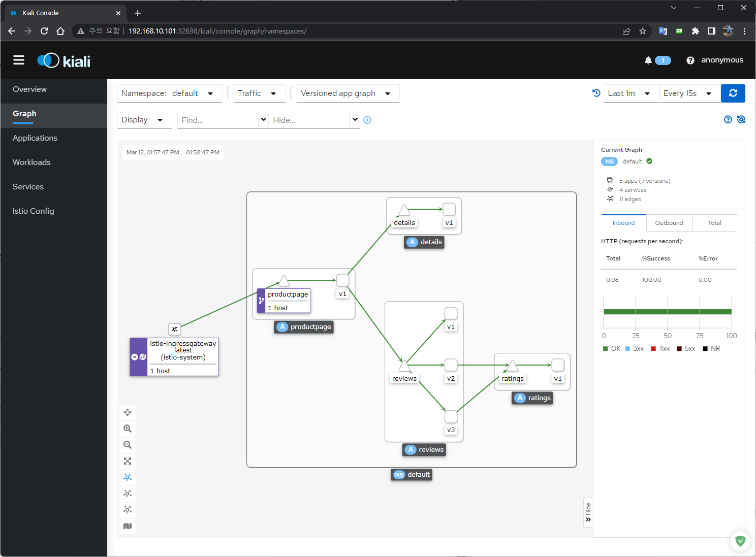Click the Kiali logo
The width and height of the screenshot is (756, 557).
64,61
